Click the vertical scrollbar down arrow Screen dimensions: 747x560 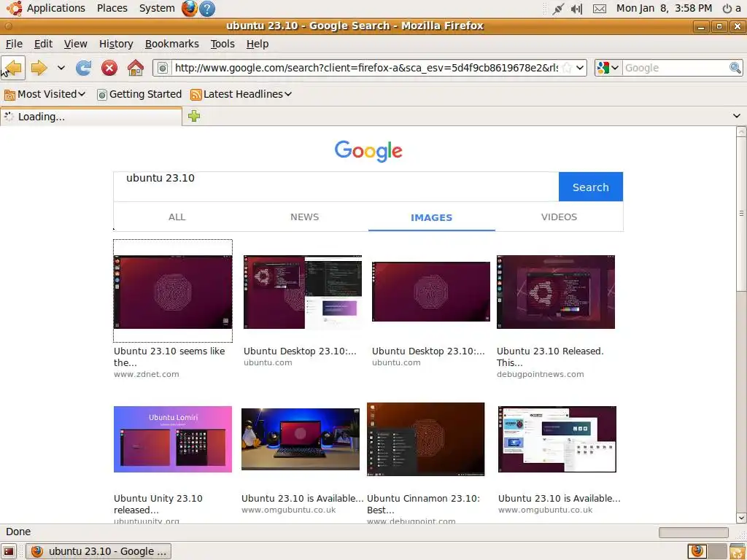pyautogui.click(x=741, y=518)
